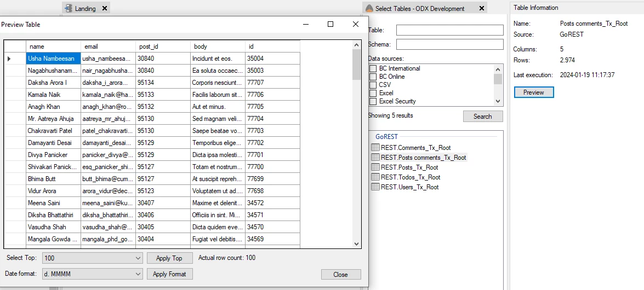644x290 pixels.
Task: Click the id cell 35003
Action: click(273, 71)
